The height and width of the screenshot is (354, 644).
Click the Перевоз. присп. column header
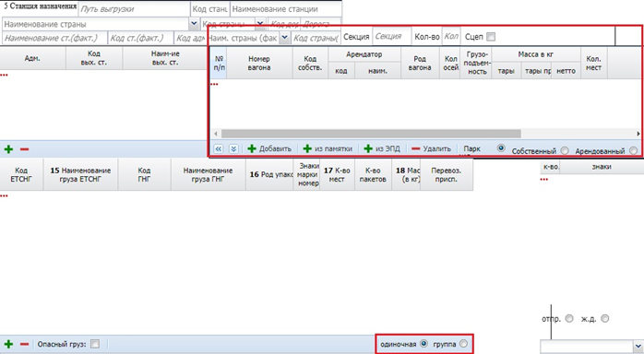pos(446,175)
